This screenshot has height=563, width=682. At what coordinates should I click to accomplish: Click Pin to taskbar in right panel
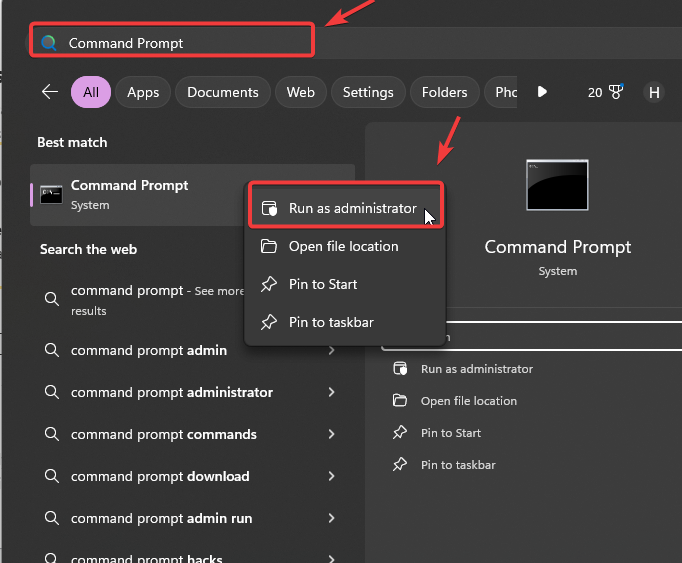point(458,465)
